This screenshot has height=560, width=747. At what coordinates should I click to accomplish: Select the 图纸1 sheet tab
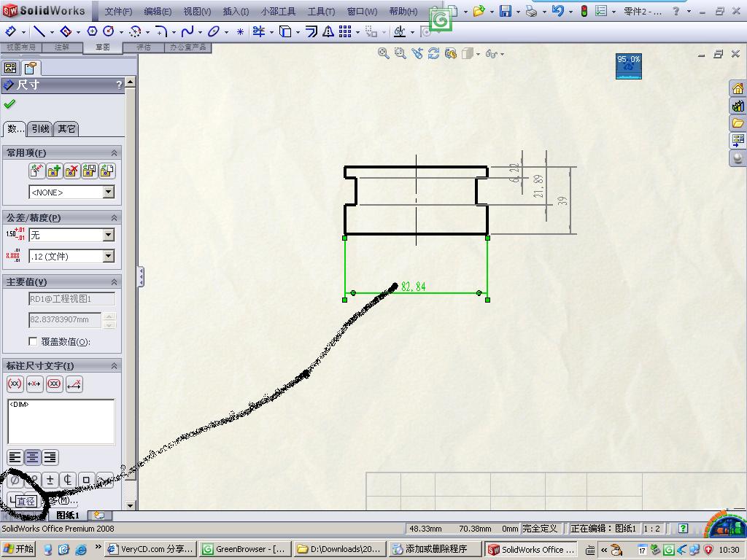click(x=68, y=516)
